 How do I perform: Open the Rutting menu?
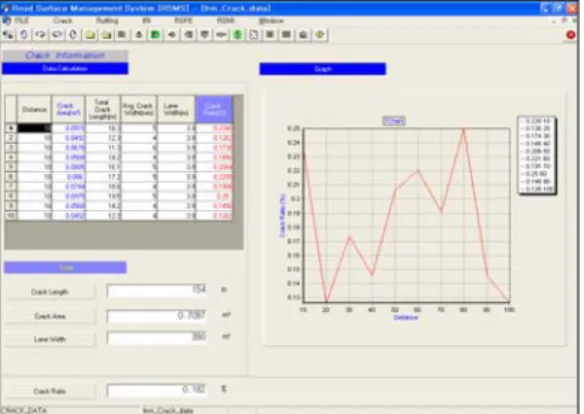107,20
